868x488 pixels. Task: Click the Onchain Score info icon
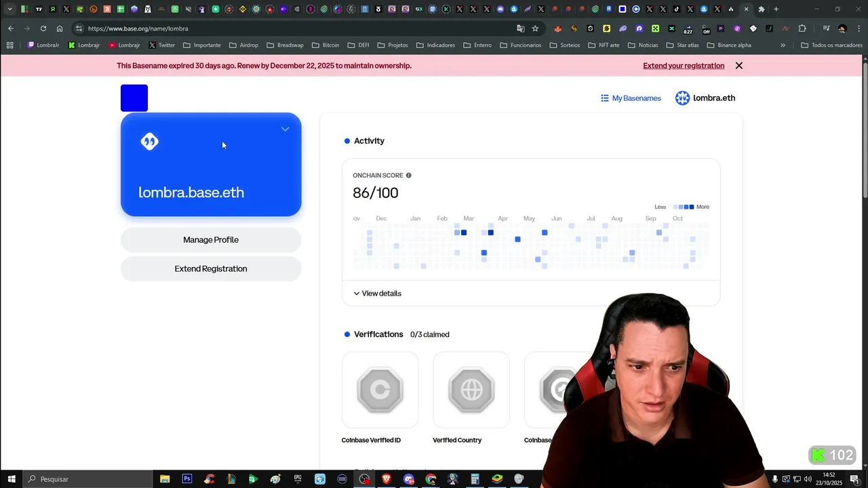pyautogui.click(x=408, y=176)
